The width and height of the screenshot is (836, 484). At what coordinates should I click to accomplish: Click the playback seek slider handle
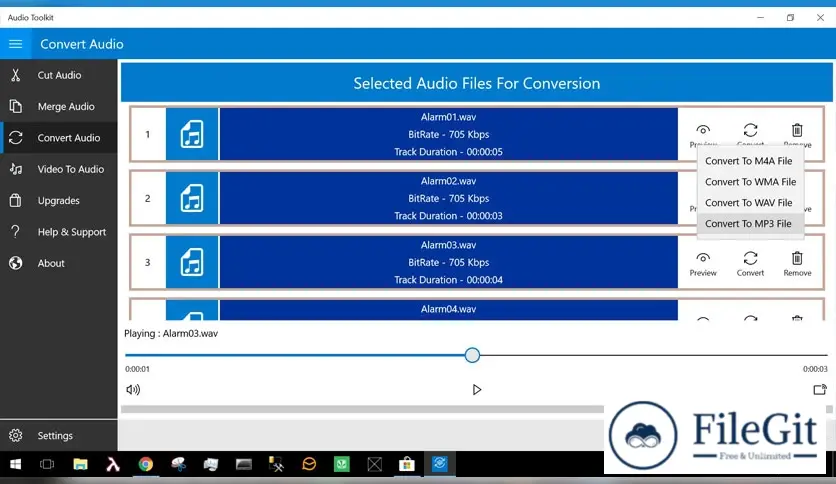pos(472,355)
